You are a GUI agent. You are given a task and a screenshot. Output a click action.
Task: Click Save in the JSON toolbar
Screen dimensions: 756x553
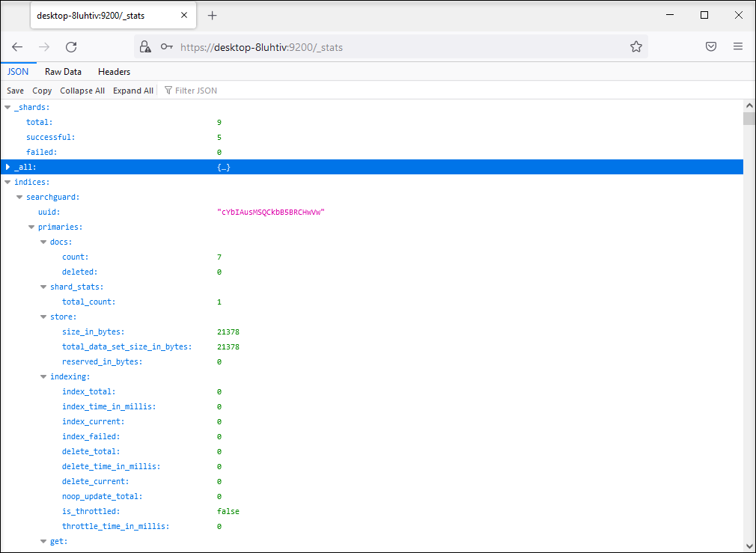pyautogui.click(x=16, y=91)
